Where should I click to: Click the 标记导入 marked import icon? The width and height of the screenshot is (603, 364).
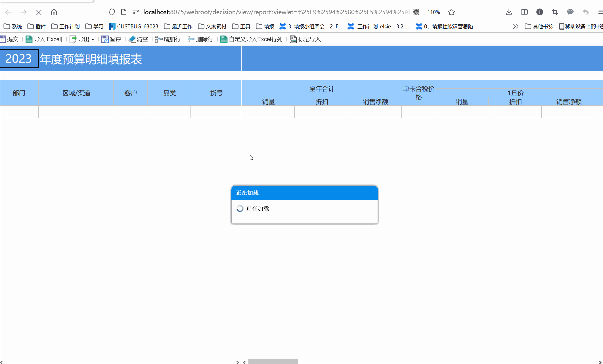tap(293, 39)
